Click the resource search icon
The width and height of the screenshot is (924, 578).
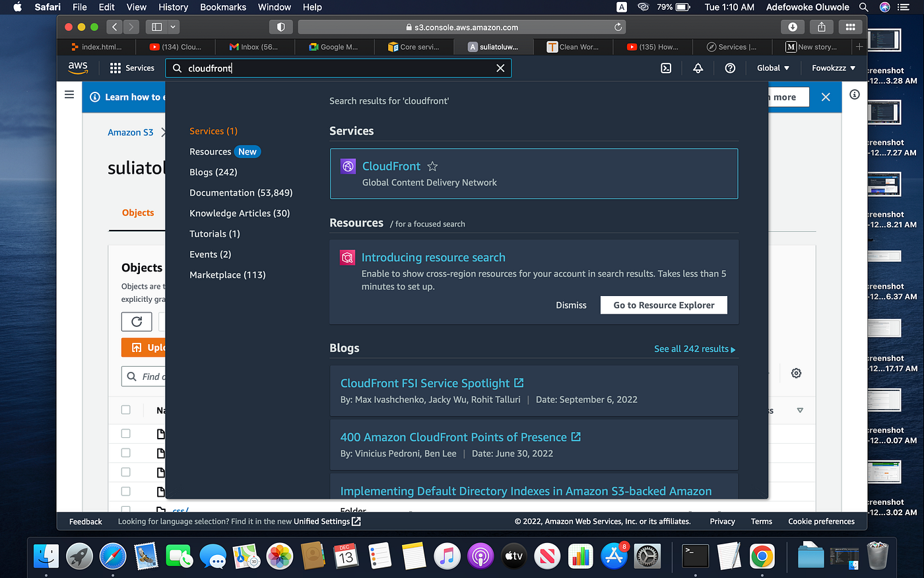[x=347, y=258]
